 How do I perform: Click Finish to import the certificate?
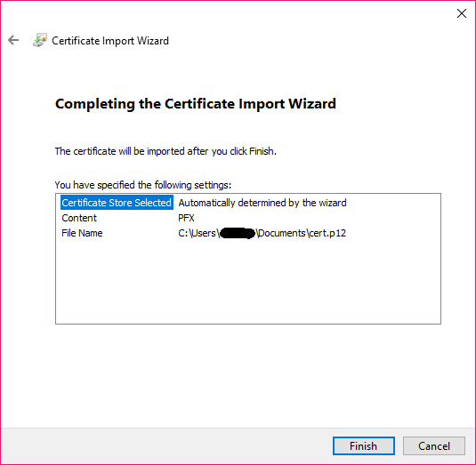click(363, 446)
